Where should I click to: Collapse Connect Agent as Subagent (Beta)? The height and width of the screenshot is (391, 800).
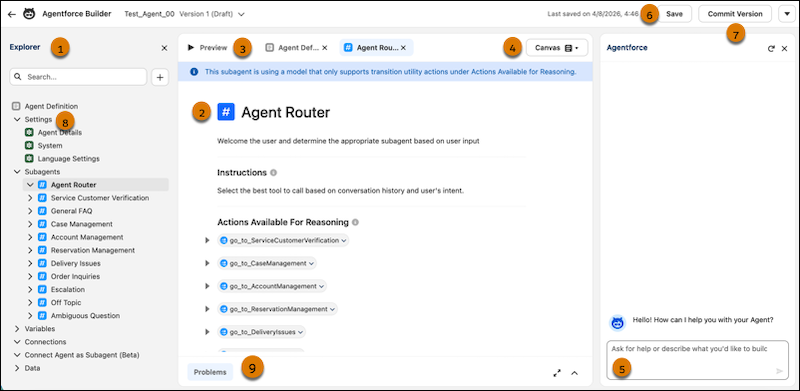click(17, 355)
